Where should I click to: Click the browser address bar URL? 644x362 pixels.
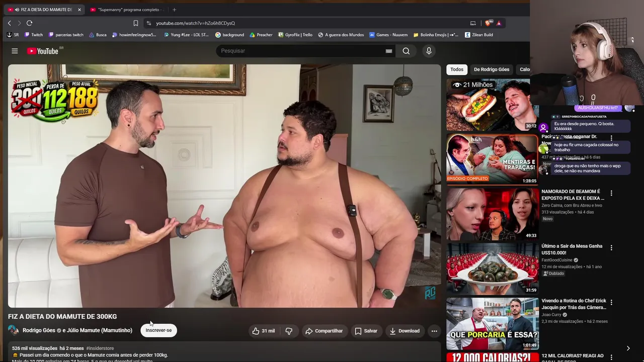click(195, 23)
